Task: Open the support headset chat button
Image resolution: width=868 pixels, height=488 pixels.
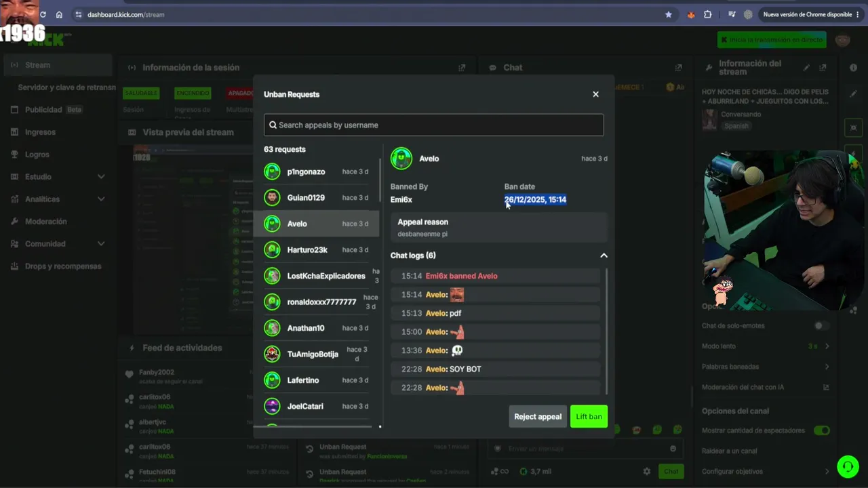Action: (848, 466)
